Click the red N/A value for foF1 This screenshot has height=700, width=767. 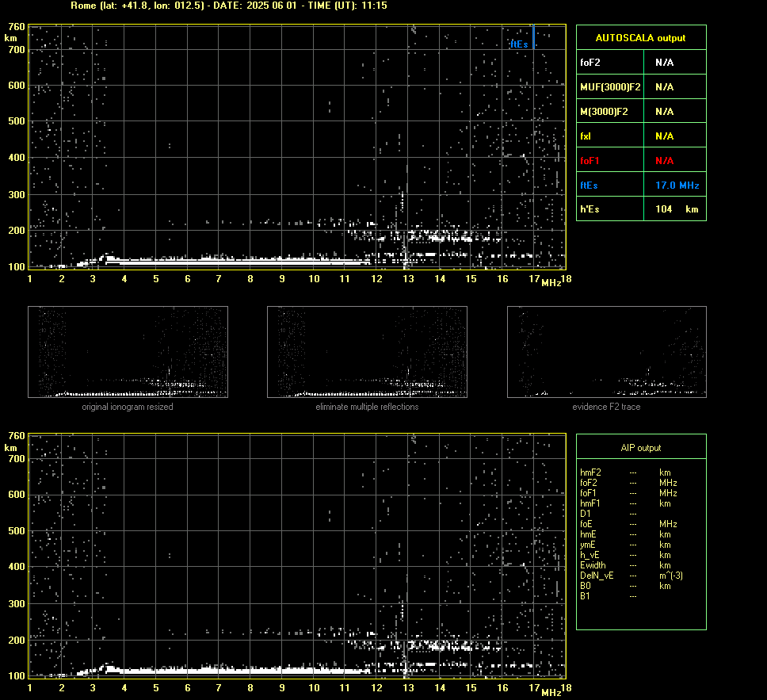664,161
